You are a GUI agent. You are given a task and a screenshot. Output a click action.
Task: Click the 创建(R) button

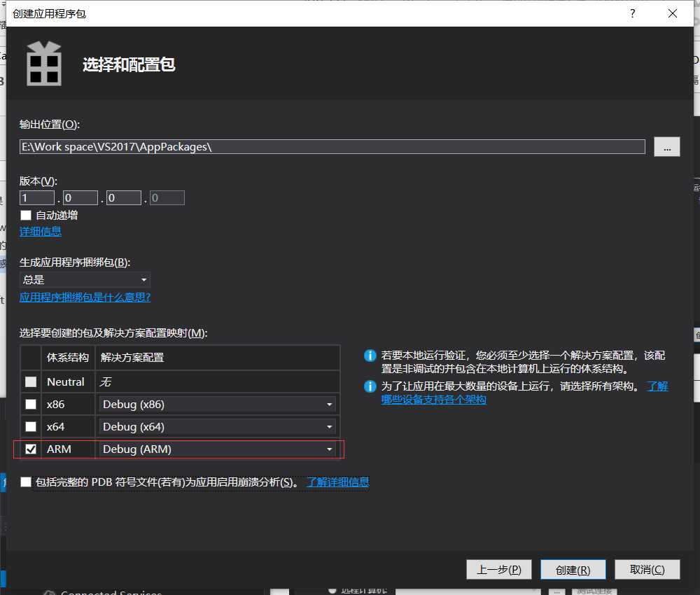(573, 570)
